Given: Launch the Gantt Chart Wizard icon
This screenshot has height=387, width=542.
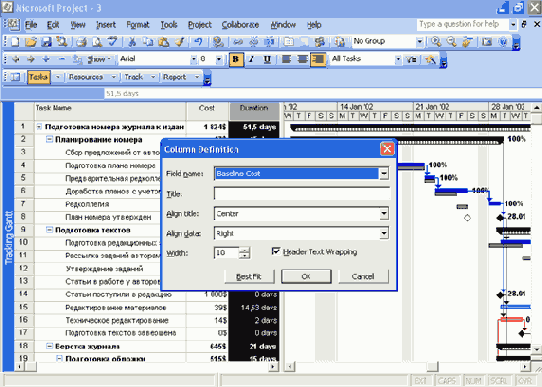Looking at the screenshot, I should click(430, 59).
